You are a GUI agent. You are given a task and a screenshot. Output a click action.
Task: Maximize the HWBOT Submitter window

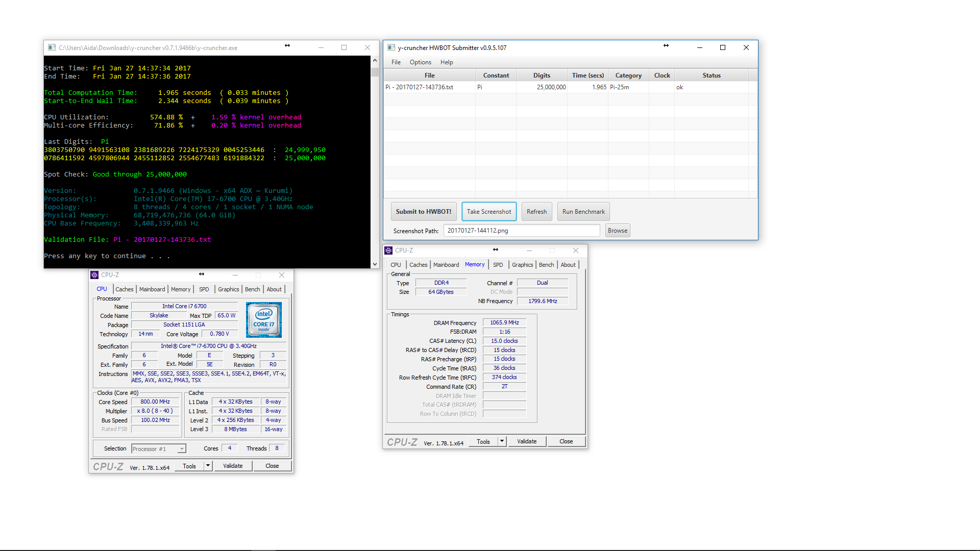[x=723, y=47]
